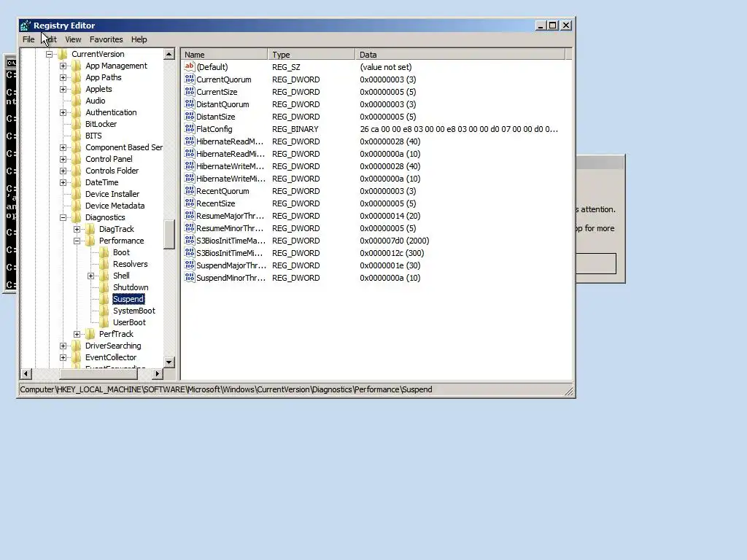Open the File menu
Screen dimensions: 747x560
(28, 39)
